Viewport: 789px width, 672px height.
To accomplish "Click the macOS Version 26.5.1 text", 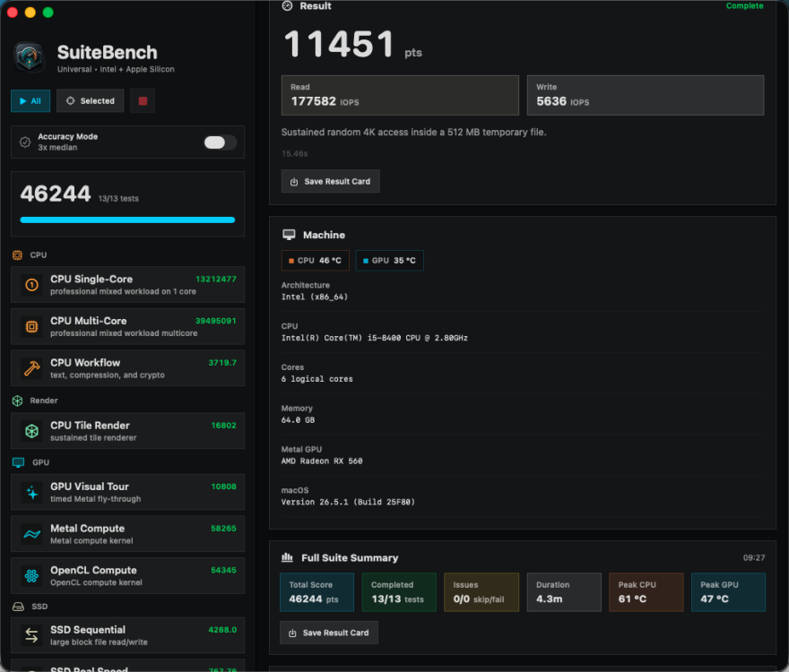I will coord(348,502).
